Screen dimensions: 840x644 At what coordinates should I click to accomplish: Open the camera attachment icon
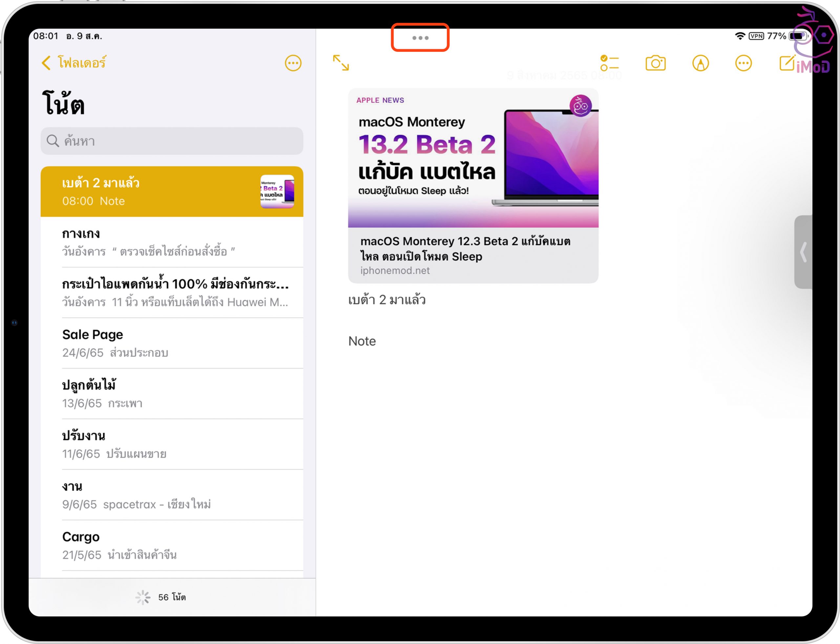(x=655, y=63)
